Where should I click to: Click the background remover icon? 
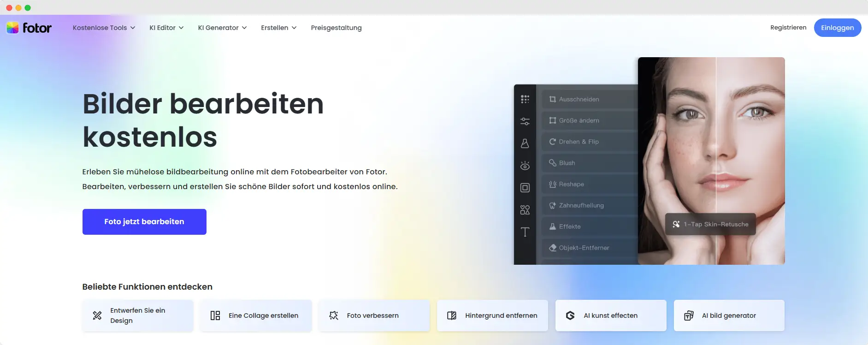click(x=452, y=315)
